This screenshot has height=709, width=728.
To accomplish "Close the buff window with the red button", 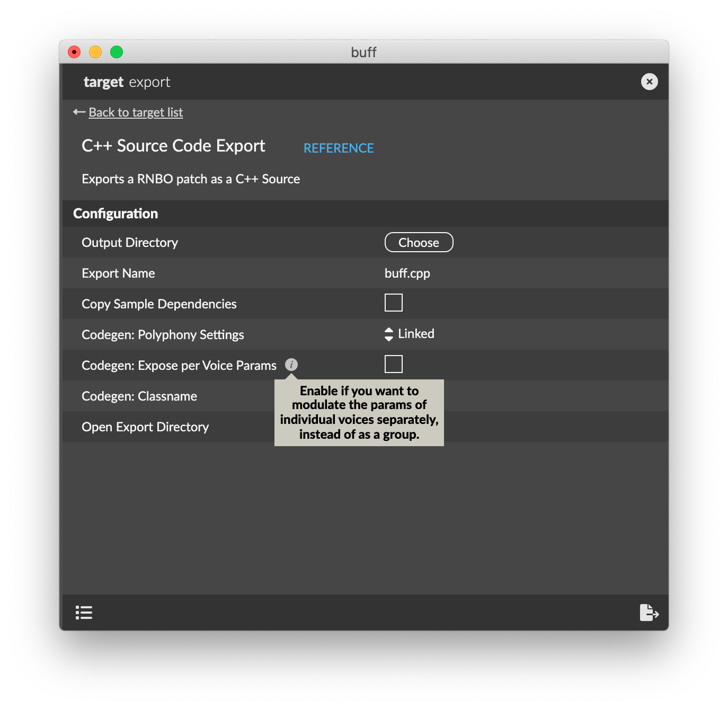I will pos(74,52).
